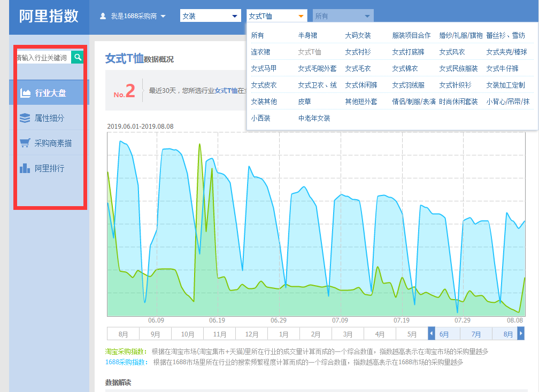Pick 女式毛衣 from the list
The height and width of the screenshot is (392, 539).
tap(358, 68)
